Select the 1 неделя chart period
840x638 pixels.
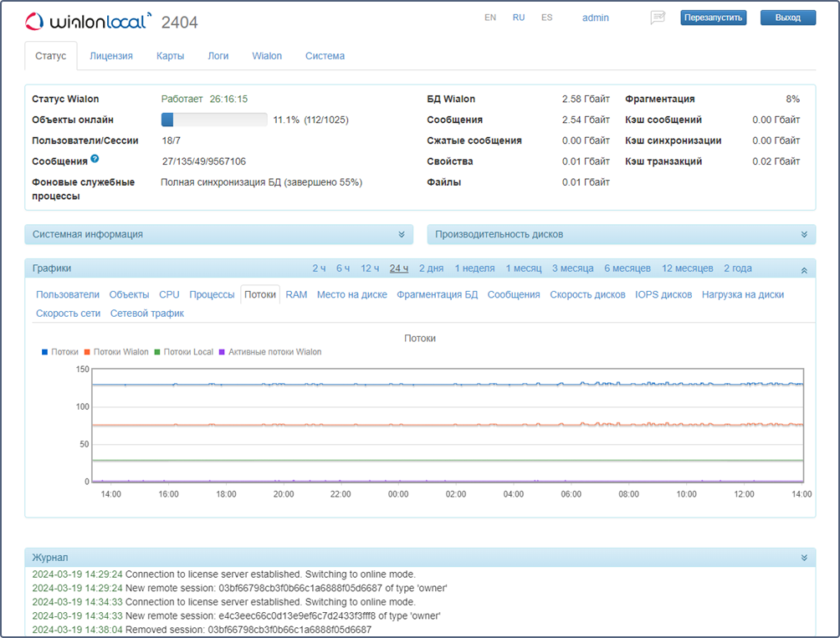(x=474, y=268)
